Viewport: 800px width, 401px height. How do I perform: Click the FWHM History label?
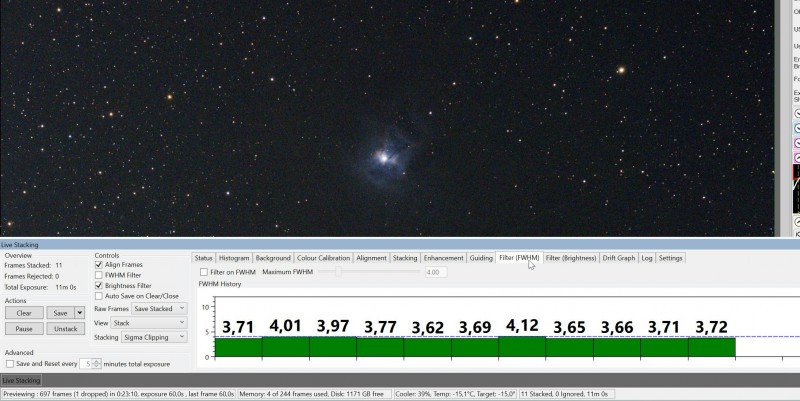220,284
